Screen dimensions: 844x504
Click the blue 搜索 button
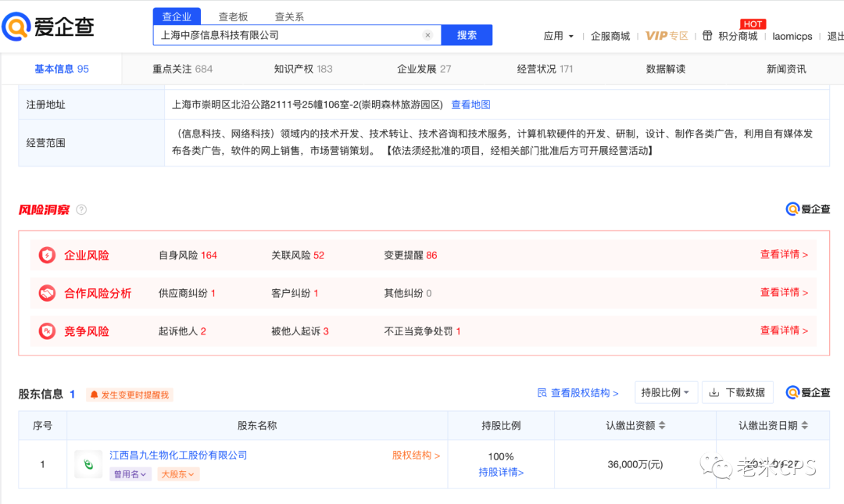(467, 35)
